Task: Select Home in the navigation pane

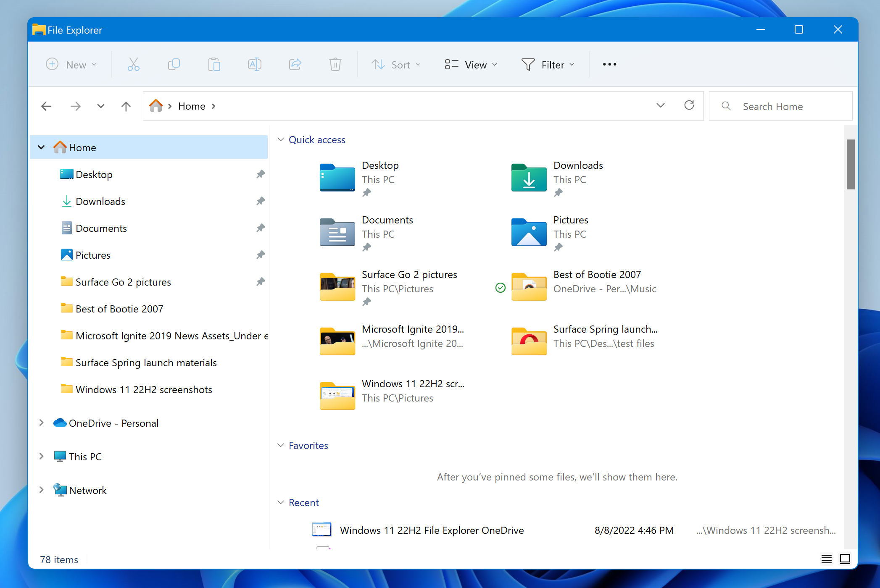Action: click(x=149, y=147)
